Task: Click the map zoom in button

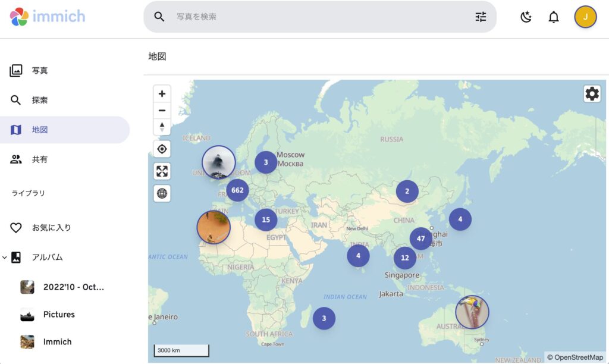Action: 162,94
